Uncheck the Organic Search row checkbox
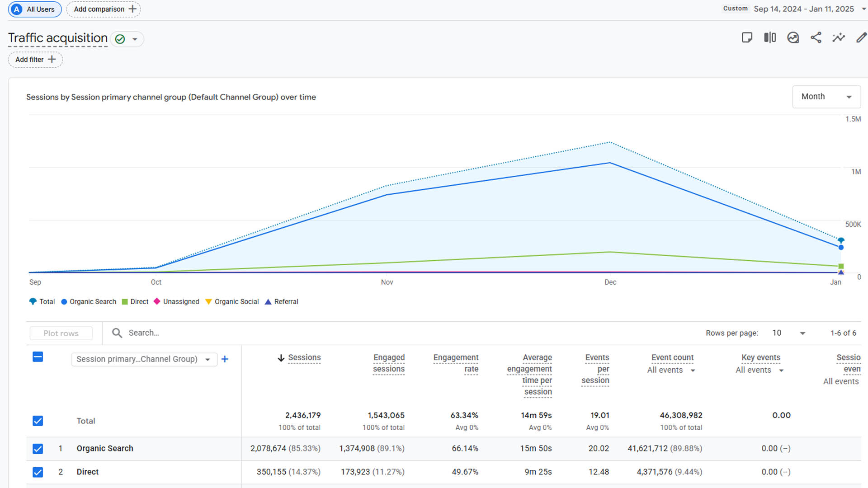 [38, 449]
